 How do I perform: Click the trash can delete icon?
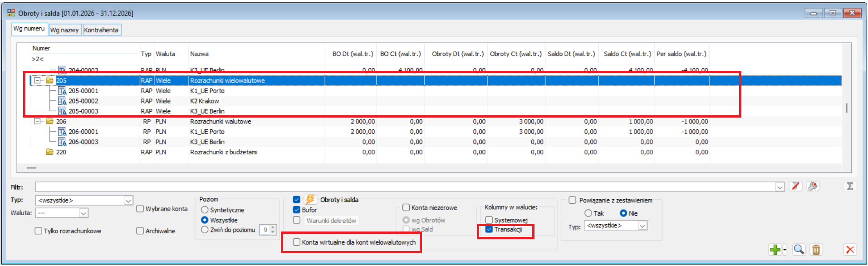pyautogui.click(x=816, y=250)
